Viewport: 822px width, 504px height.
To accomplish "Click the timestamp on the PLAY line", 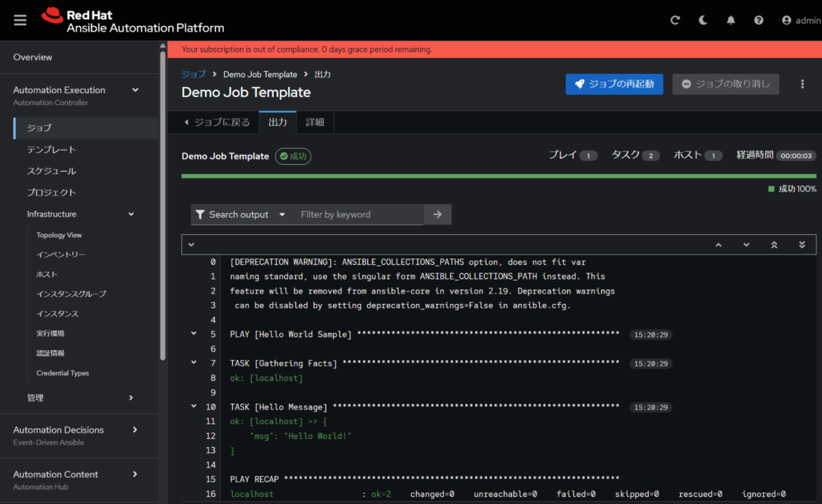I will click(x=651, y=335).
